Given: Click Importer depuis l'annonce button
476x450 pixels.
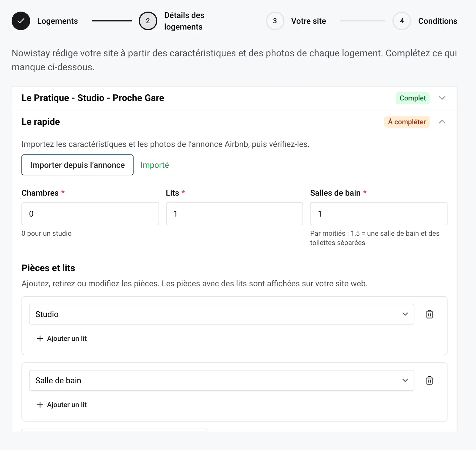Looking at the screenshot, I should point(77,165).
